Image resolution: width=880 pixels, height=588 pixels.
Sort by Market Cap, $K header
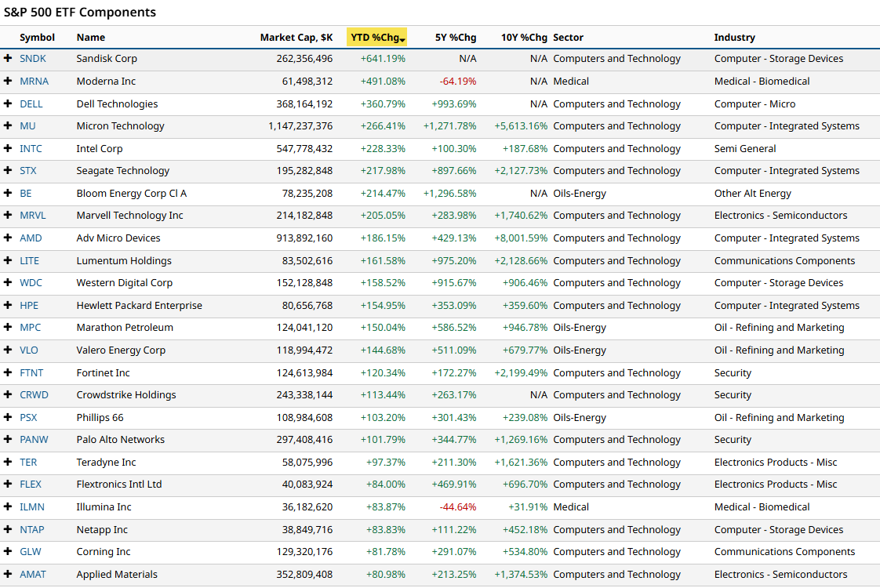296,37
